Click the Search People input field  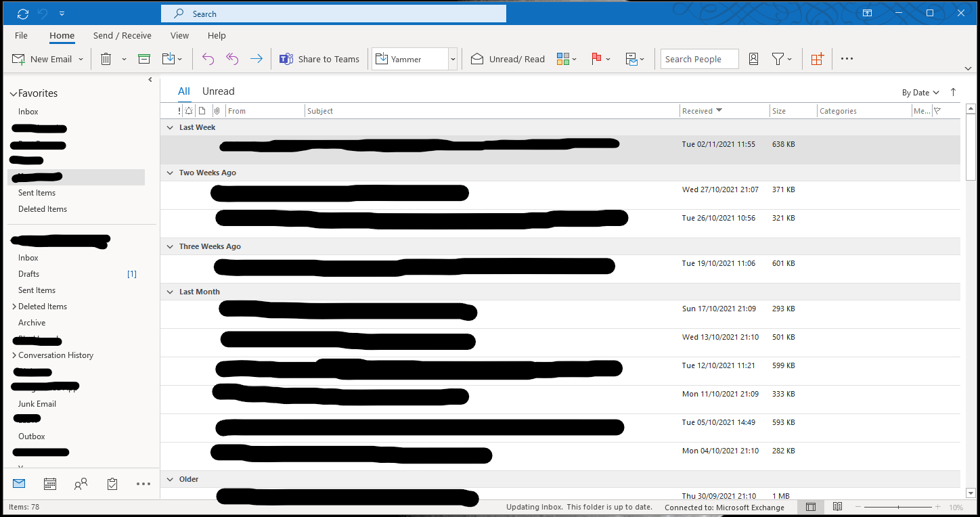coord(699,59)
